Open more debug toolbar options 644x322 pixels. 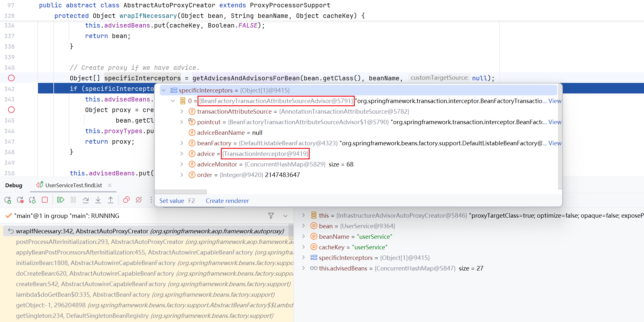coord(151,200)
